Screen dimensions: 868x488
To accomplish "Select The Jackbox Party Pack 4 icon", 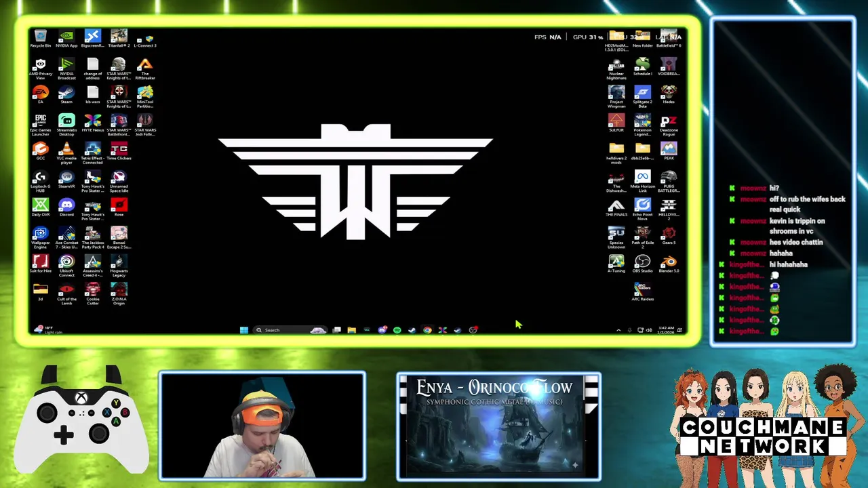I will 93,238.
